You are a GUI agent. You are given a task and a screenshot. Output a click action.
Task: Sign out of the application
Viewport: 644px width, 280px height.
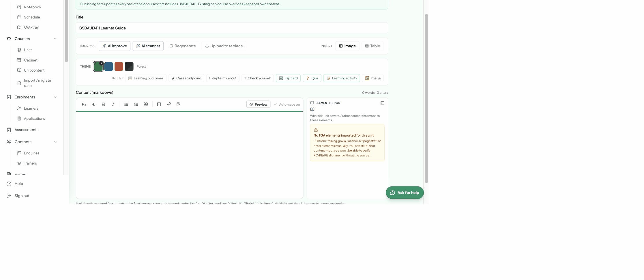(22, 196)
